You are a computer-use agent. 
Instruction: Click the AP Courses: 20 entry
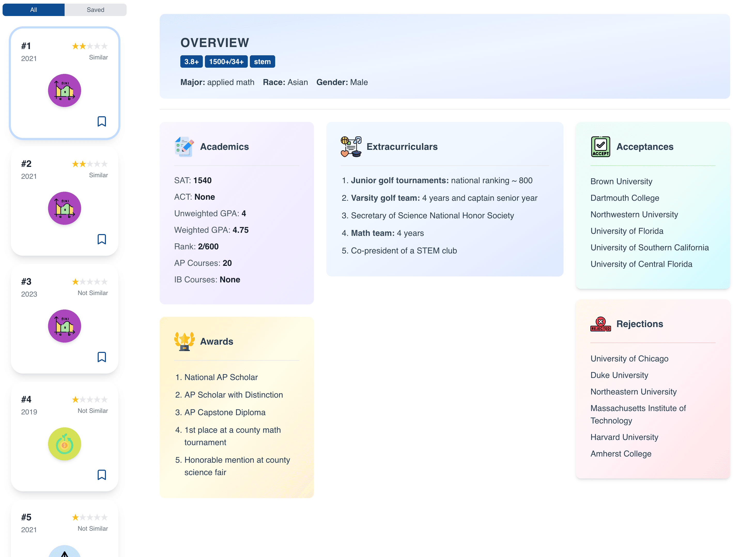(x=203, y=263)
